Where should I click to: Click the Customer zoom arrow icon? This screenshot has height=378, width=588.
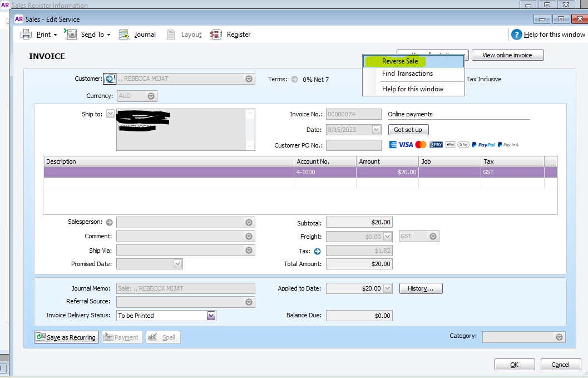point(110,79)
